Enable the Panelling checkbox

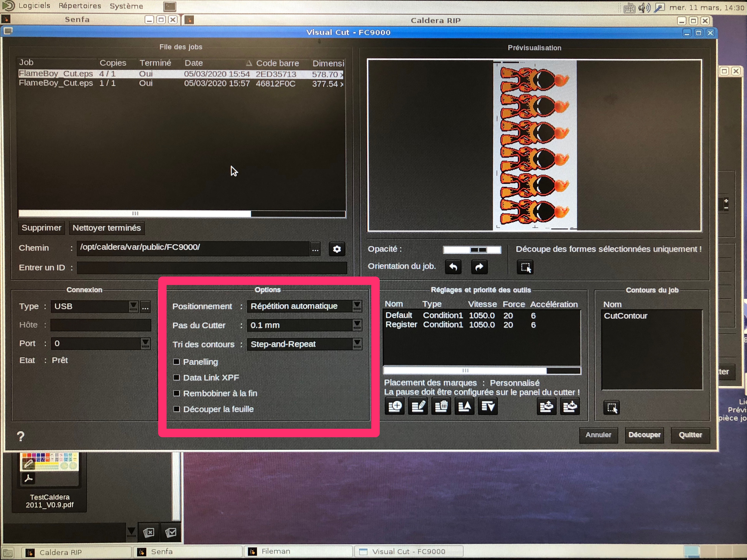click(x=176, y=361)
